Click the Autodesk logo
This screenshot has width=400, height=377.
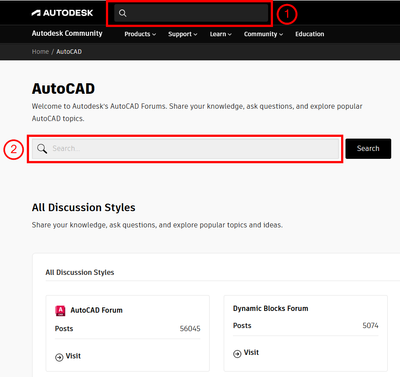(x=62, y=13)
